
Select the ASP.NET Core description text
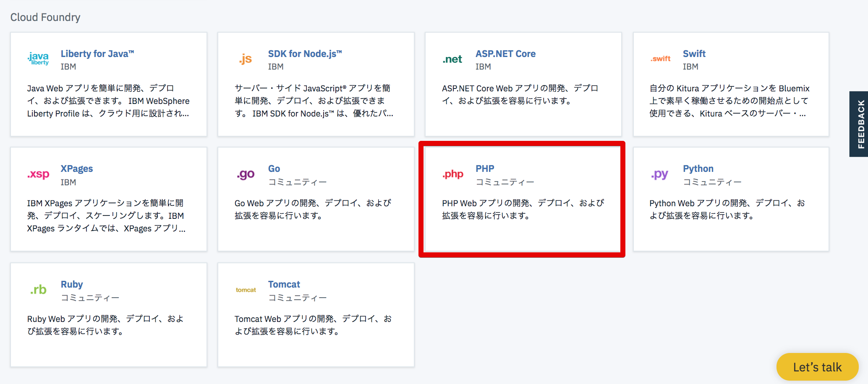click(x=520, y=95)
